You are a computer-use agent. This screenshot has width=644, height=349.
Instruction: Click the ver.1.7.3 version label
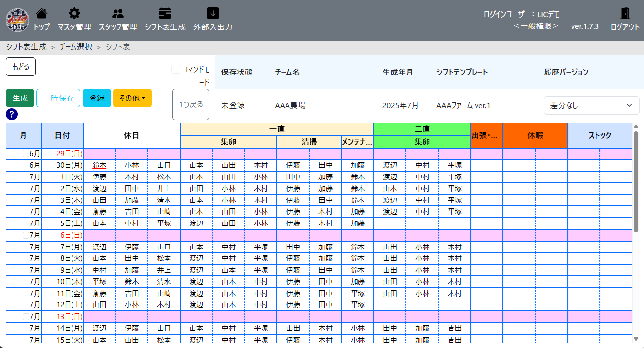point(585,26)
